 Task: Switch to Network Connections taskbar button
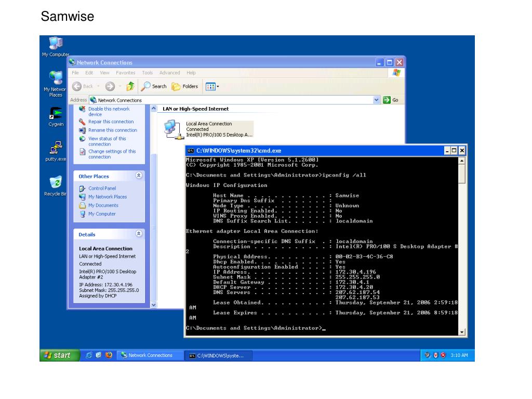pos(150,355)
